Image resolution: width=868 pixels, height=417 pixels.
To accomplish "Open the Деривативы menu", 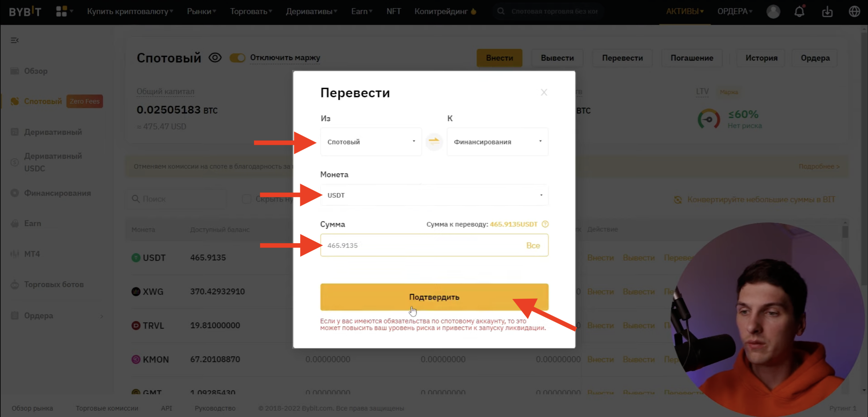I will coord(311,12).
